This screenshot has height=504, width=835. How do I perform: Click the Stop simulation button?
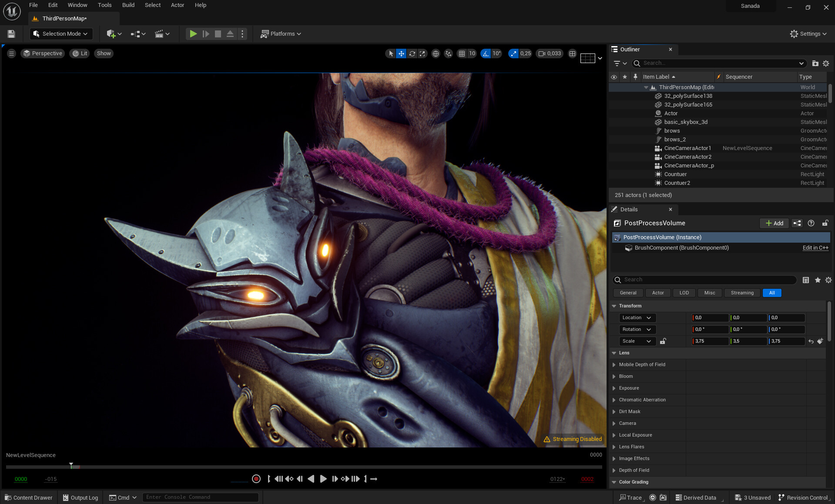click(218, 34)
